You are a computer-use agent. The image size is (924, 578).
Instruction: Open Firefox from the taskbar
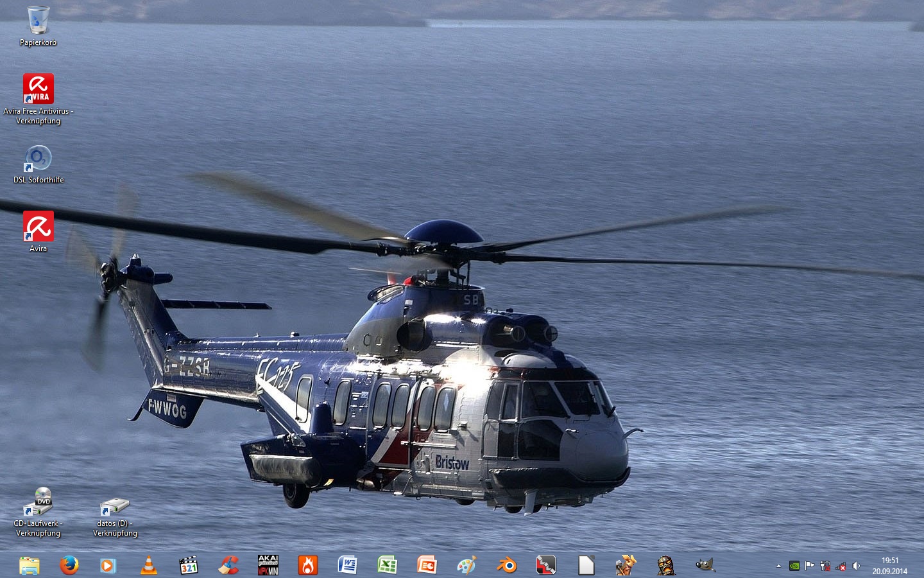click(69, 565)
